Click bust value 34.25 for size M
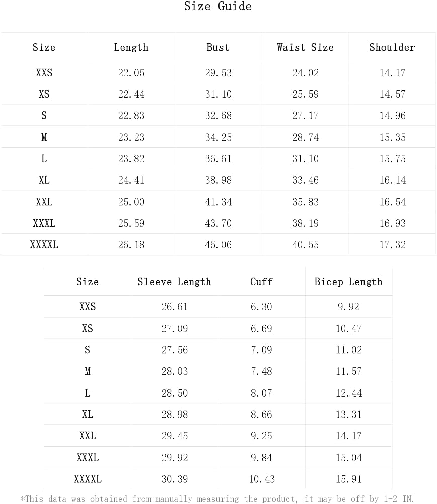 click(x=218, y=137)
